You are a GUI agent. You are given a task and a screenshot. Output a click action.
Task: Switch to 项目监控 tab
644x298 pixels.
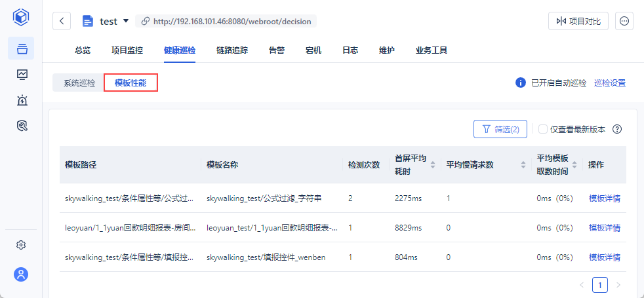[x=127, y=50]
